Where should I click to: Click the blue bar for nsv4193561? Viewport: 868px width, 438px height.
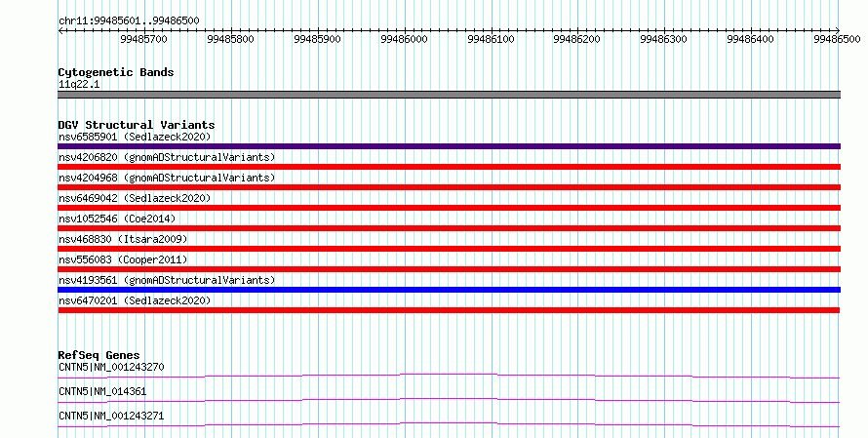pos(449,290)
